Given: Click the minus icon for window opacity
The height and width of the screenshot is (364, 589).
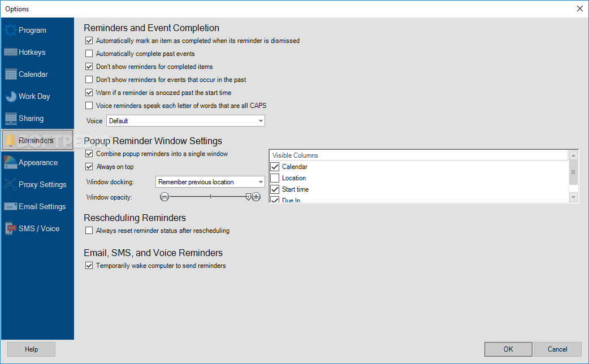Looking at the screenshot, I should tap(164, 197).
